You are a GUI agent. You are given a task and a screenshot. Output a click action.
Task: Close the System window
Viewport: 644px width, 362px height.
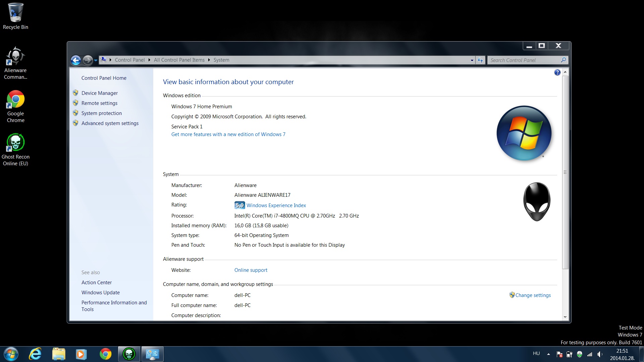click(558, 46)
